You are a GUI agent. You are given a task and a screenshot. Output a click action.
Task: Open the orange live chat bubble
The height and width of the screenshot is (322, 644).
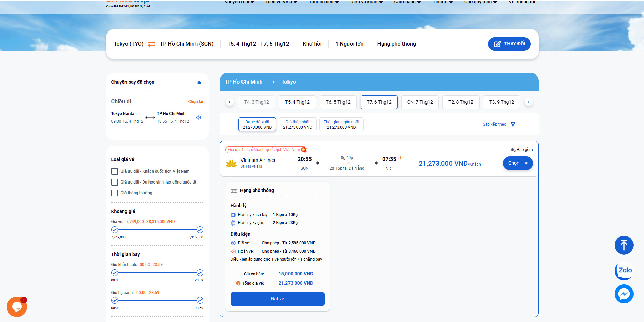[17, 306]
